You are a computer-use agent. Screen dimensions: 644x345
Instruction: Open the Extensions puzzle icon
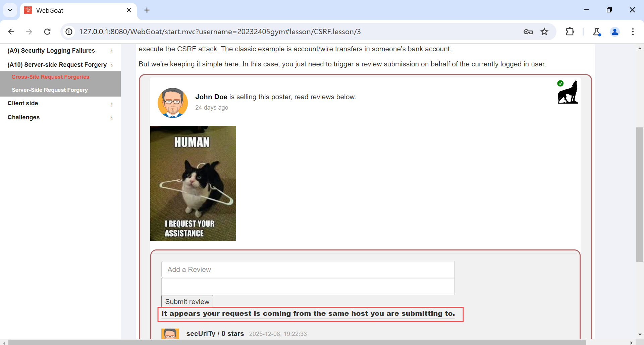[570, 32]
